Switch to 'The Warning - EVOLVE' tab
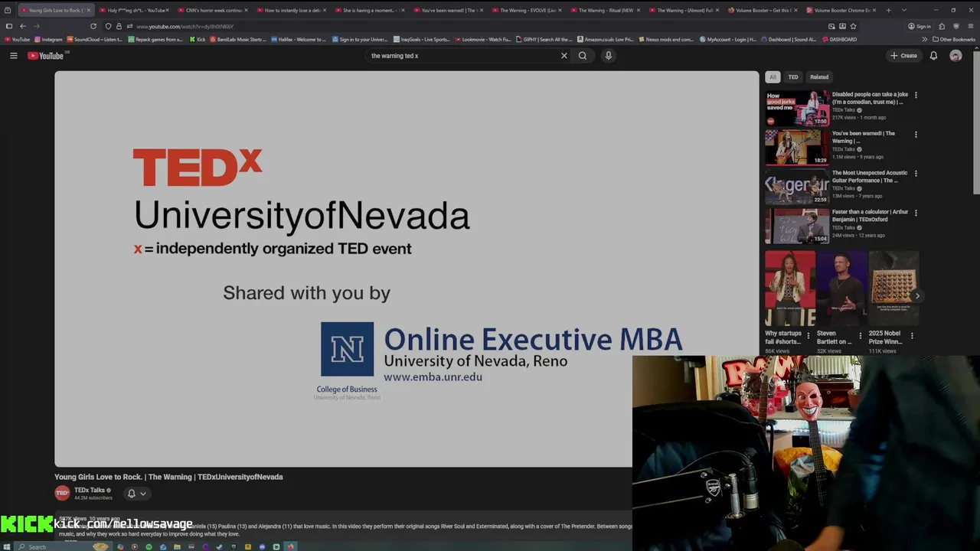This screenshot has width=980, height=551. click(x=526, y=10)
